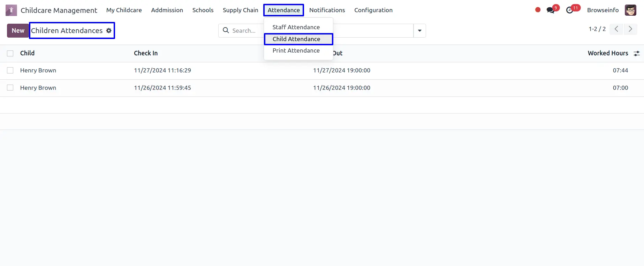
Task: Open the Configuration menu
Action: (373, 10)
